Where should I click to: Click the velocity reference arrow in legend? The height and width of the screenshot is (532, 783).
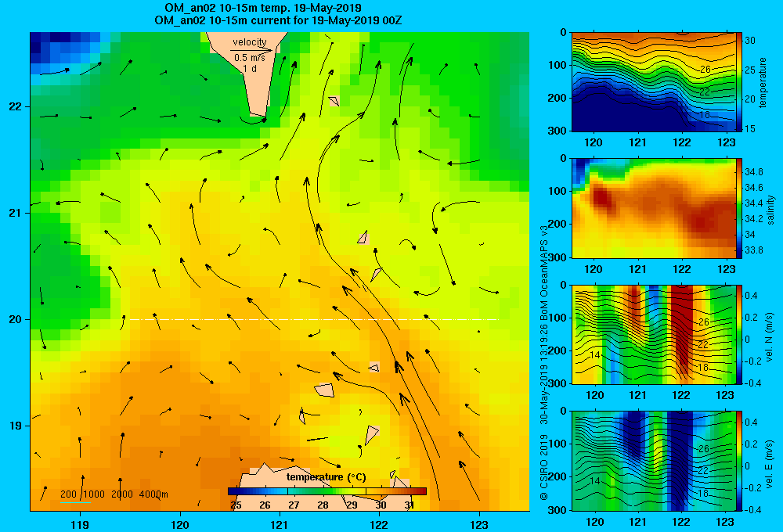pyautogui.click(x=251, y=50)
